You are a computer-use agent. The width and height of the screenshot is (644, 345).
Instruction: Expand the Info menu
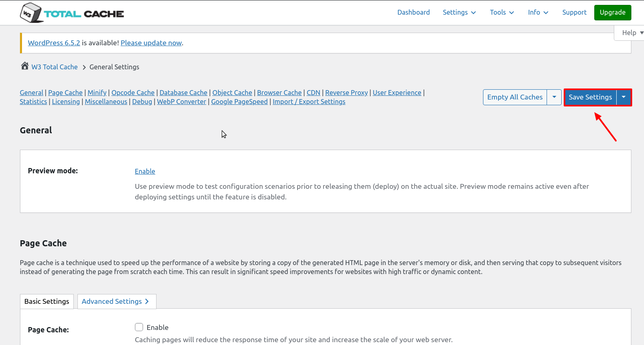[x=538, y=12]
